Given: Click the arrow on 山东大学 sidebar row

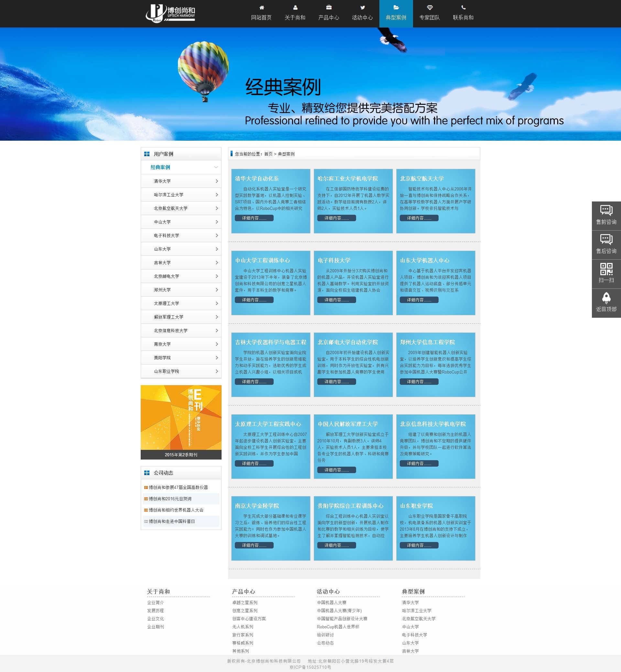Looking at the screenshot, I should point(217,249).
